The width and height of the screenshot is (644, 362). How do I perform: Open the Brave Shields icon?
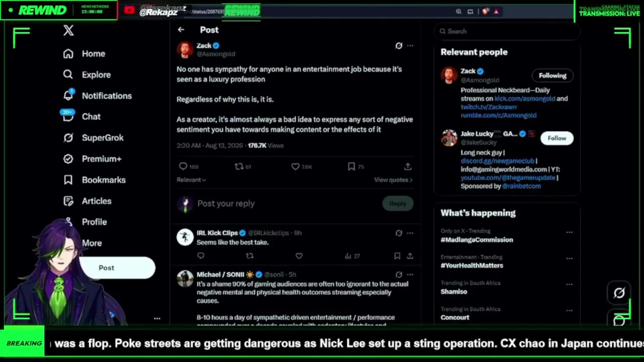click(485, 11)
